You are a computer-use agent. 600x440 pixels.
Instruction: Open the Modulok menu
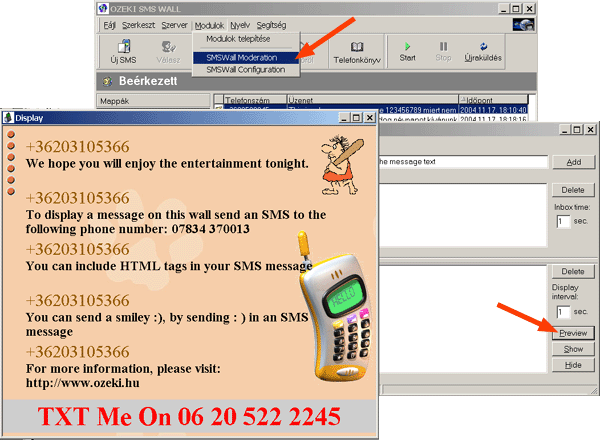(209, 26)
